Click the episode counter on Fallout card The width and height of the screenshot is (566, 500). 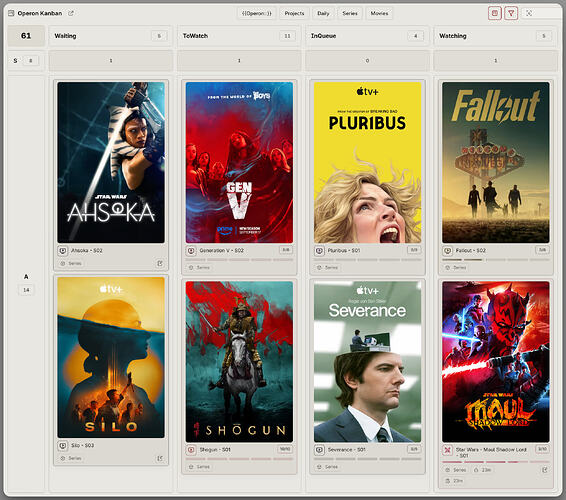[x=542, y=250]
